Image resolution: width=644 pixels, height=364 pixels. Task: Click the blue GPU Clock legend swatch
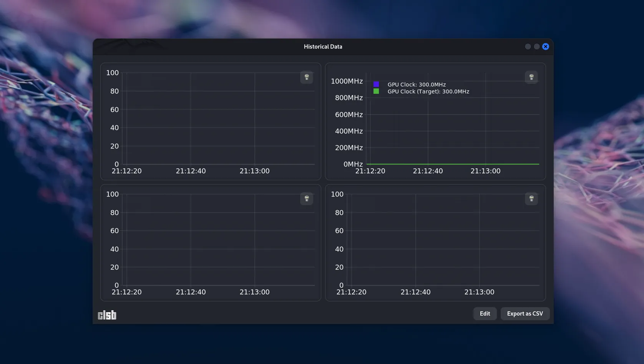click(x=376, y=84)
